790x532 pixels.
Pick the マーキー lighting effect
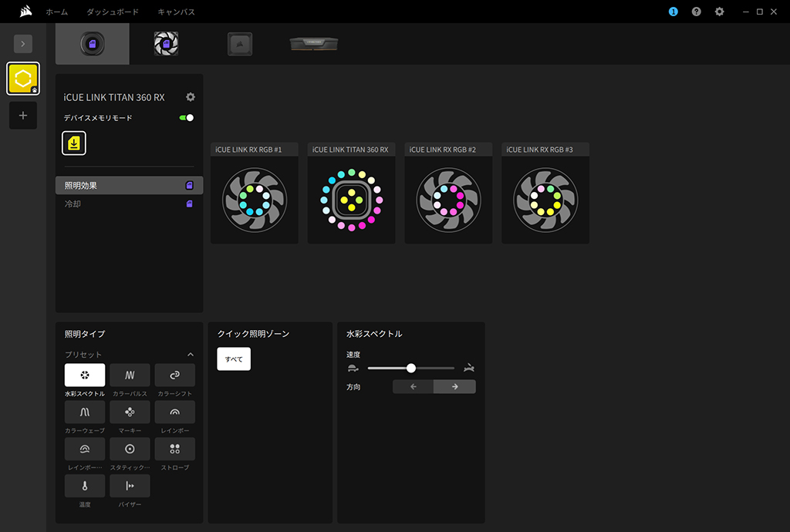coord(130,412)
